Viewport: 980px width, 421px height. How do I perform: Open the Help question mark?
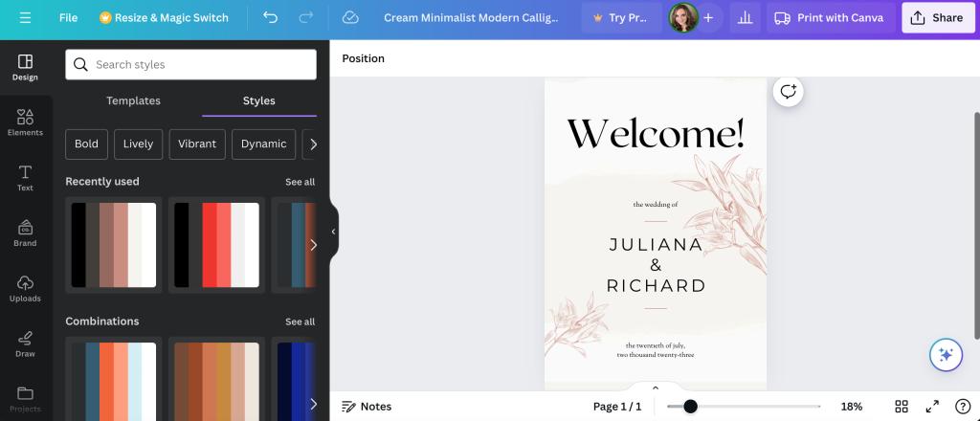point(963,407)
